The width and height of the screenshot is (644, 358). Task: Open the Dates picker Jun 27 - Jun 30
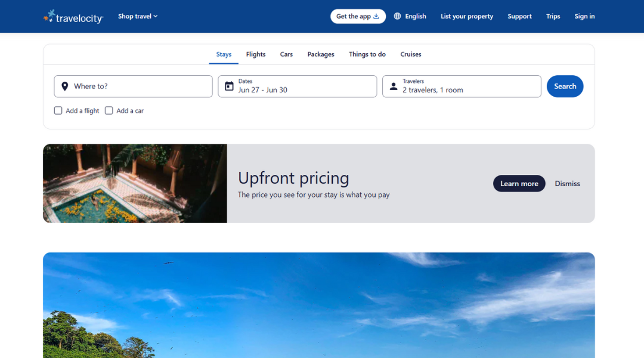coord(298,87)
